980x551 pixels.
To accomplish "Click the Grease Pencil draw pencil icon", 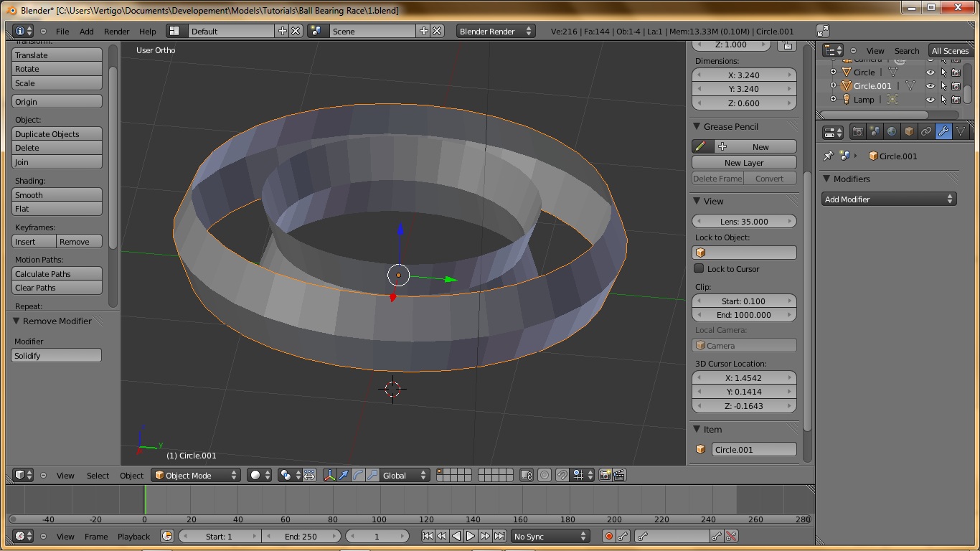I will tap(701, 146).
